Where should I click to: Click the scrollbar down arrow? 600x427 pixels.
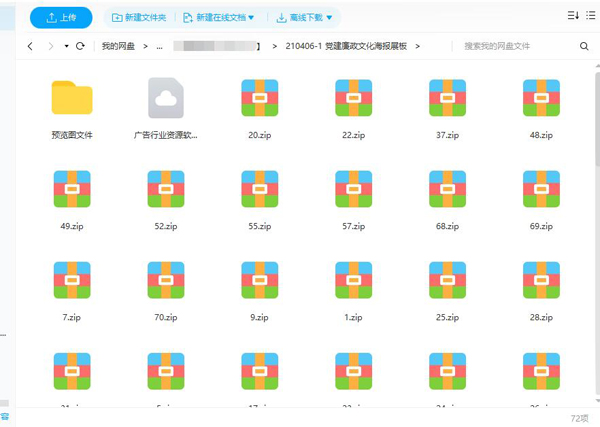[597, 401]
